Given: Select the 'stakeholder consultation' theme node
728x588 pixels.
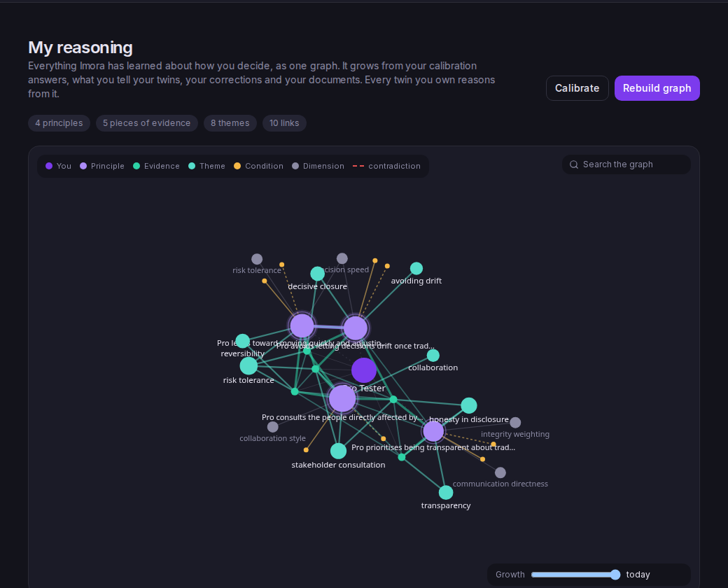Looking at the screenshot, I should click(x=339, y=451).
